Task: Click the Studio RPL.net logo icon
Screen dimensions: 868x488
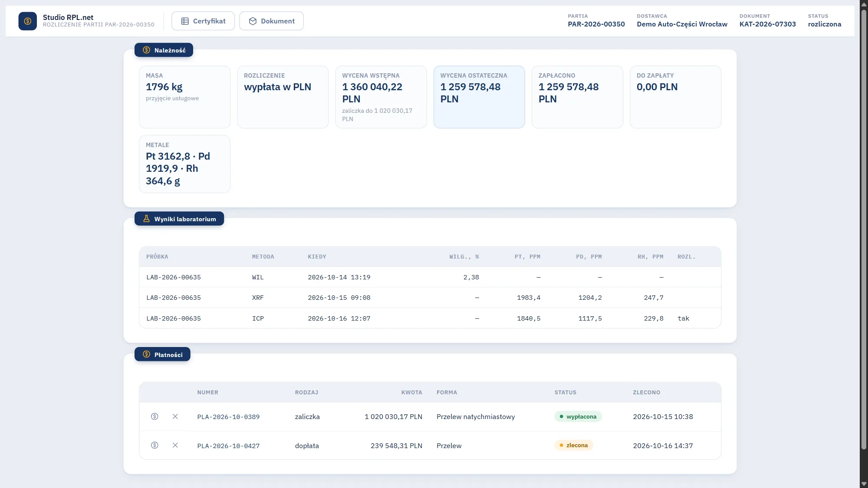Action: point(28,21)
